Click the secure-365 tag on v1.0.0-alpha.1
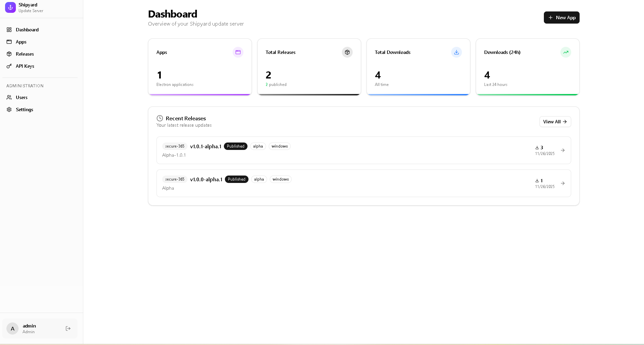644x345 pixels. [x=175, y=179]
